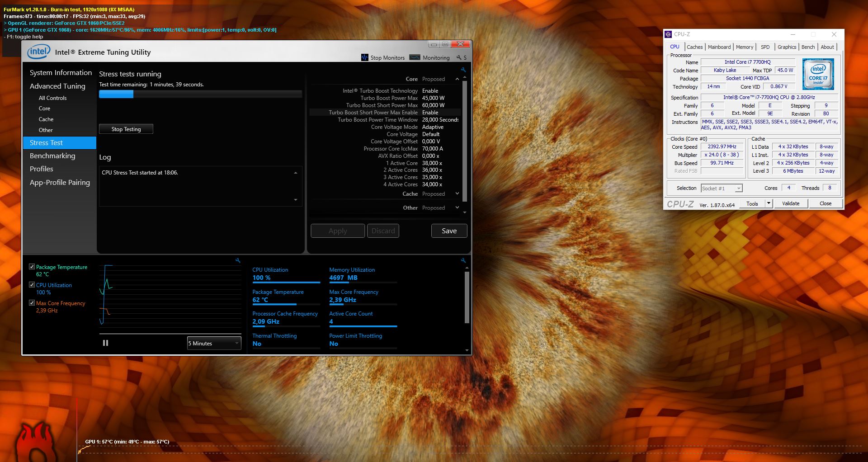Click the Multiplier value in CPU-Z
Viewport: 868px width, 462px height.
[722, 155]
